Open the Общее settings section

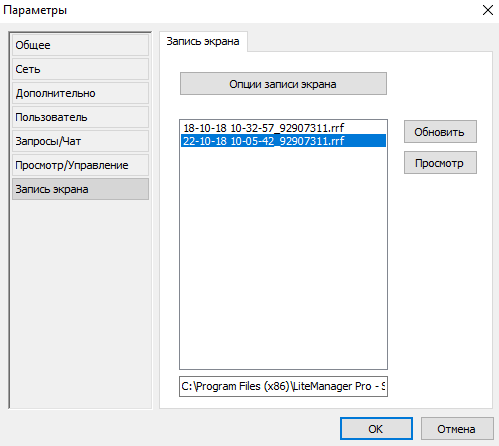[80, 45]
